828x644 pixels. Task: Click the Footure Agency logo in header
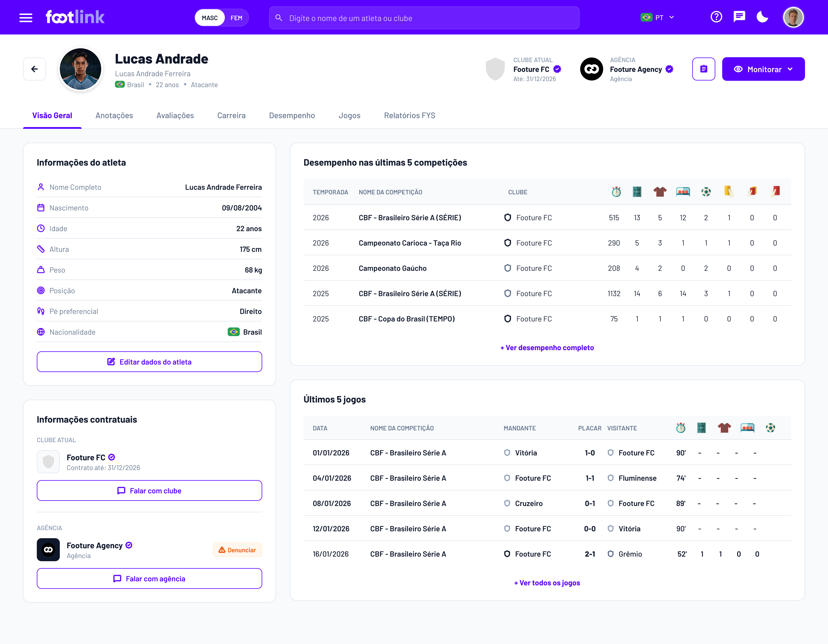click(591, 69)
